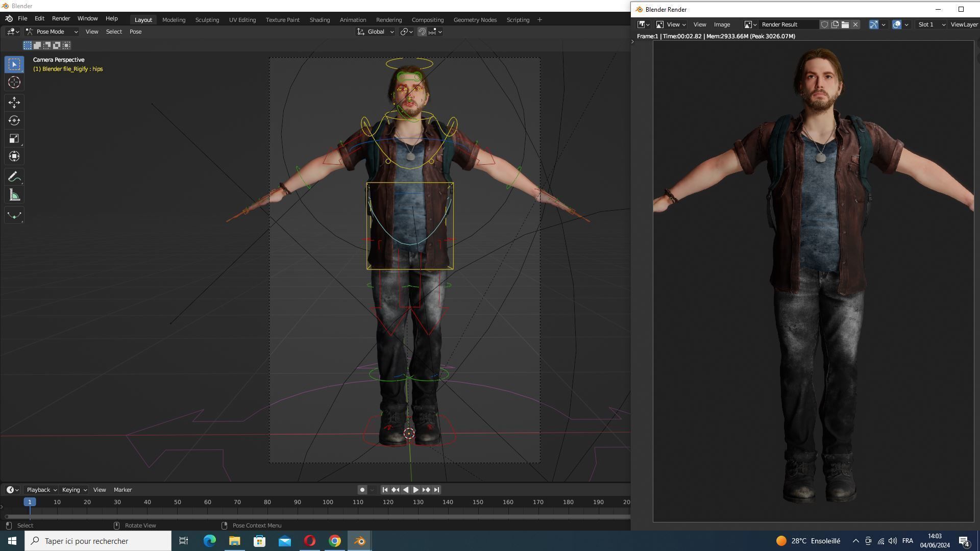The height and width of the screenshot is (551, 980).
Task: Click the ViewLayer selector in render window
Action: pos(964,24)
